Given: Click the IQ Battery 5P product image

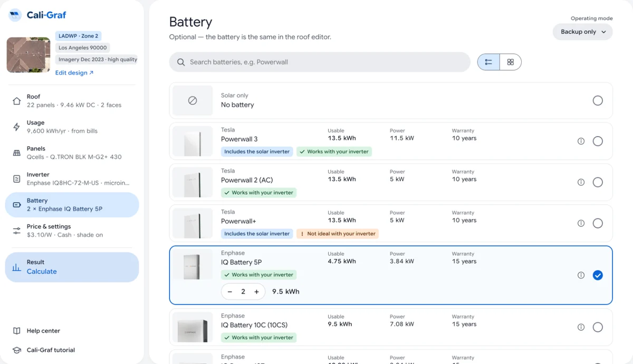Looking at the screenshot, I should (193, 265).
